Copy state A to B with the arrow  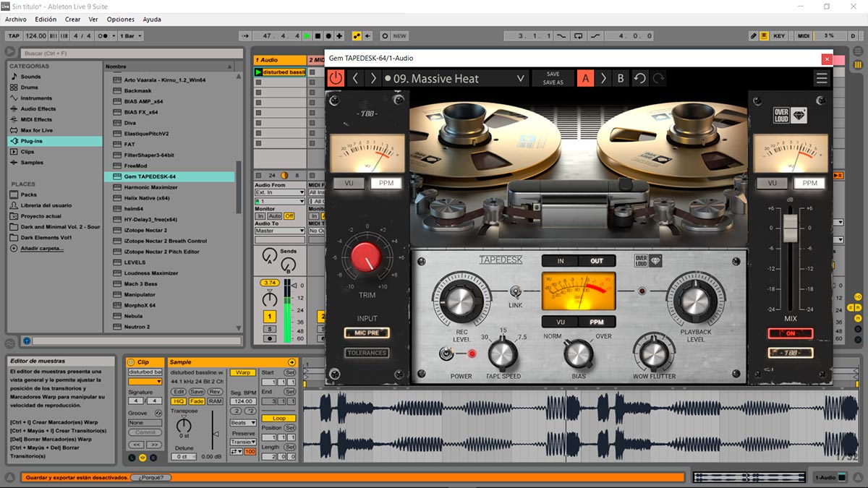[x=603, y=79]
